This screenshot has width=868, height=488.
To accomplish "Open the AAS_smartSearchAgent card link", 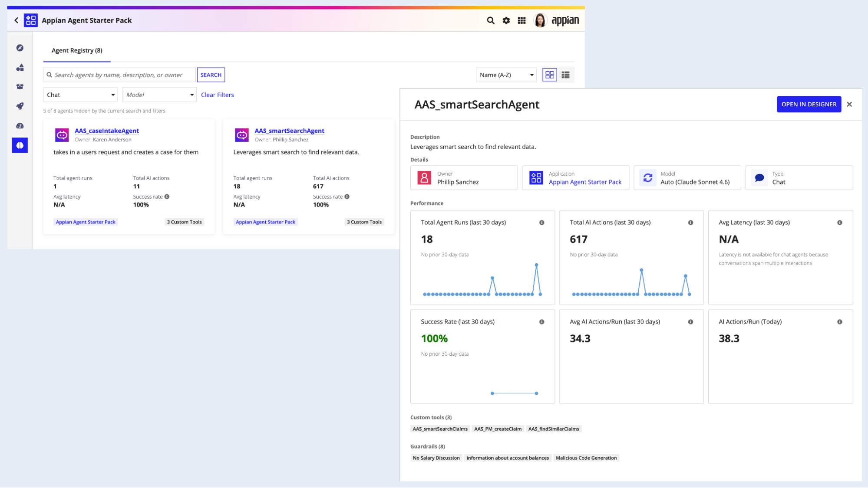I will 289,131.
